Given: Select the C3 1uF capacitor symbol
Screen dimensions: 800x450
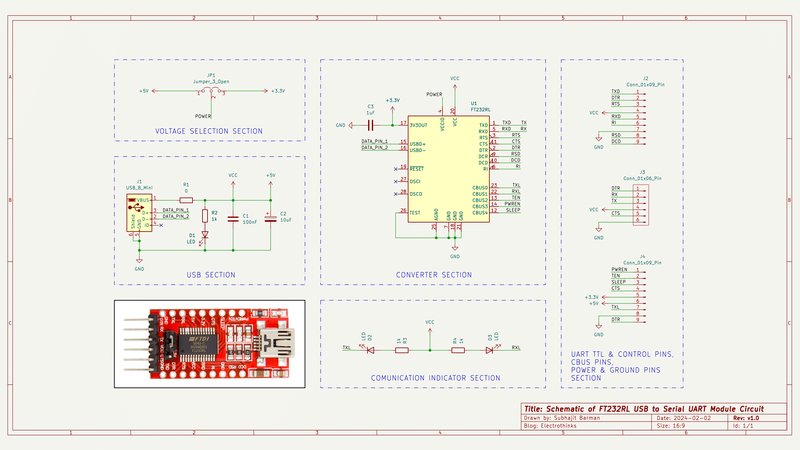Looking at the screenshot, I should tap(371, 124).
